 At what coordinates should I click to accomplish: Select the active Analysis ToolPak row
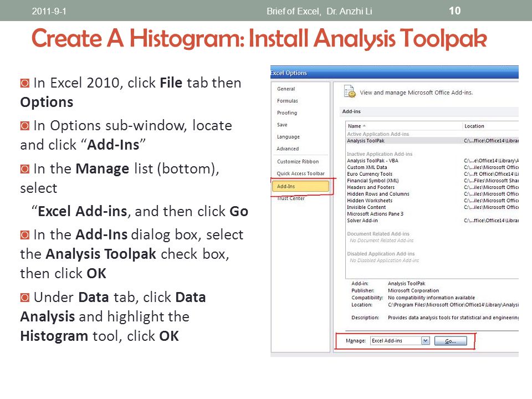click(432, 141)
